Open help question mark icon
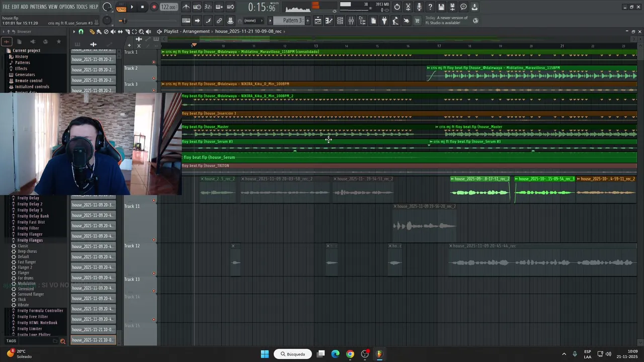This screenshot has height=362, width=644. click(x=430, y=7)
